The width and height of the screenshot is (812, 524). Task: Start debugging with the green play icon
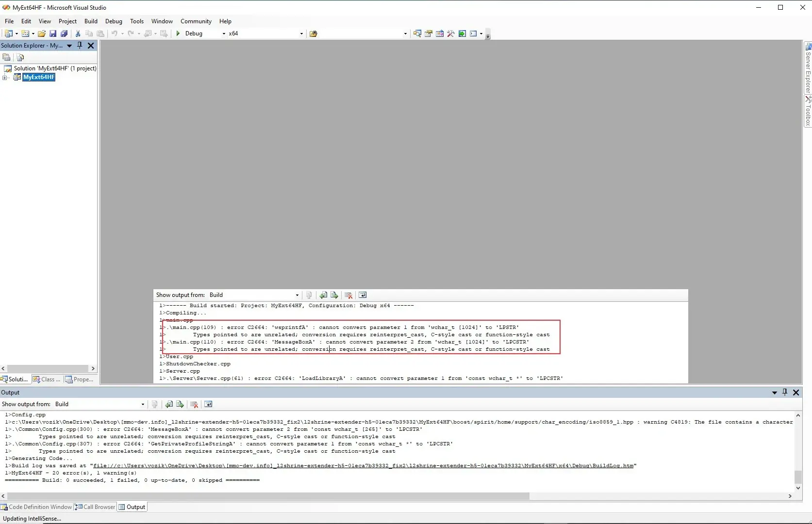coord(178,33)
